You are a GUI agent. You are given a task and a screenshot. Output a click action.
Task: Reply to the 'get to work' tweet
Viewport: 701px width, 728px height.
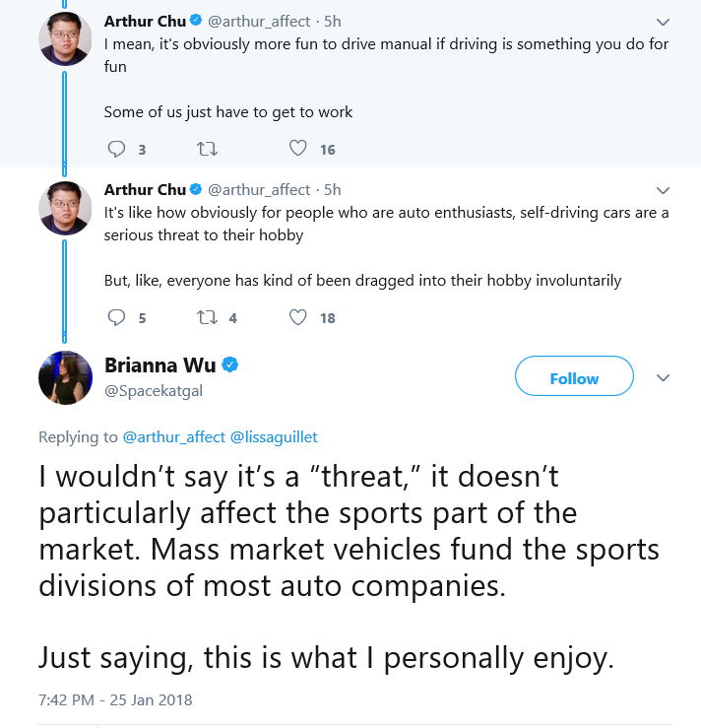(x=116, y=149)
